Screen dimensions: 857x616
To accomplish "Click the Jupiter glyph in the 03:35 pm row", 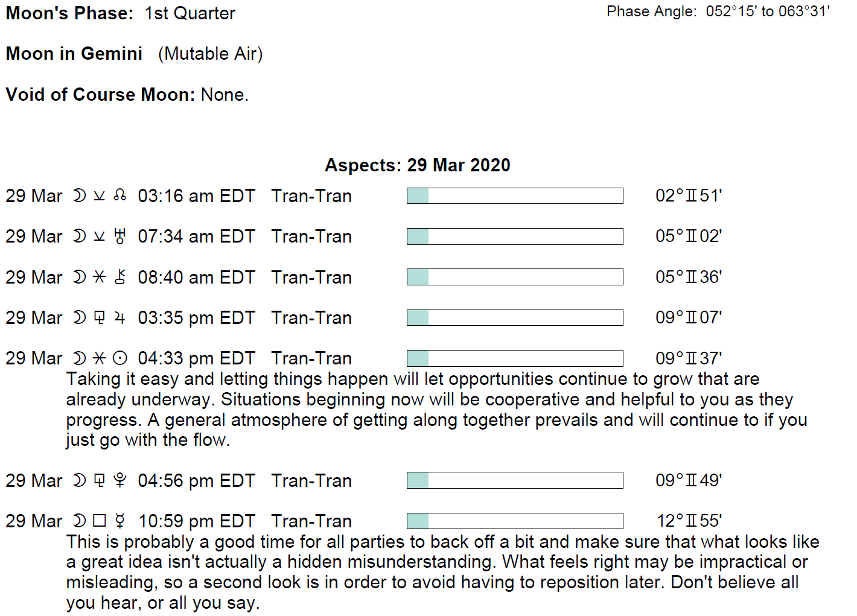I will 119,318.
